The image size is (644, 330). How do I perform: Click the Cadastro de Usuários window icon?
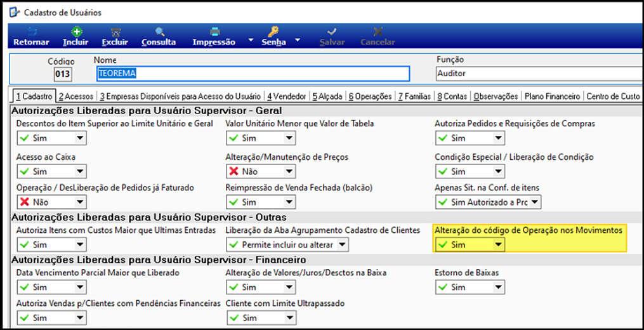pyautogui.click(x=15, y=12)
